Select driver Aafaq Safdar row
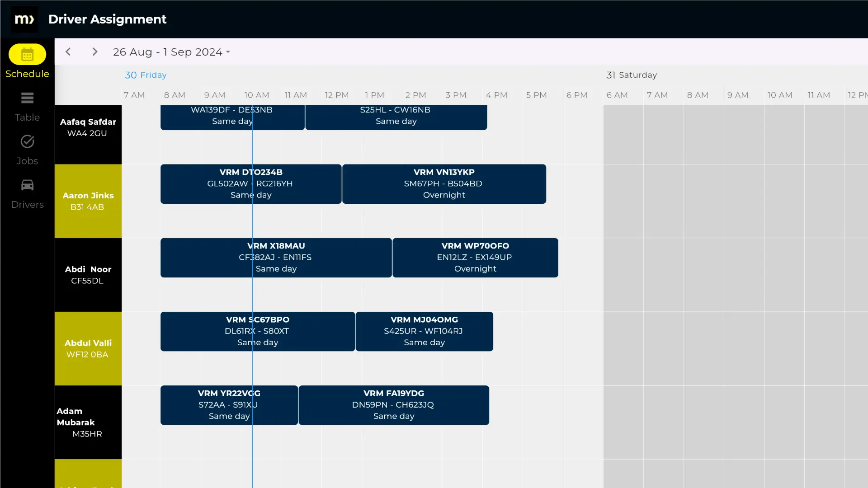 (x=88, y=135)
